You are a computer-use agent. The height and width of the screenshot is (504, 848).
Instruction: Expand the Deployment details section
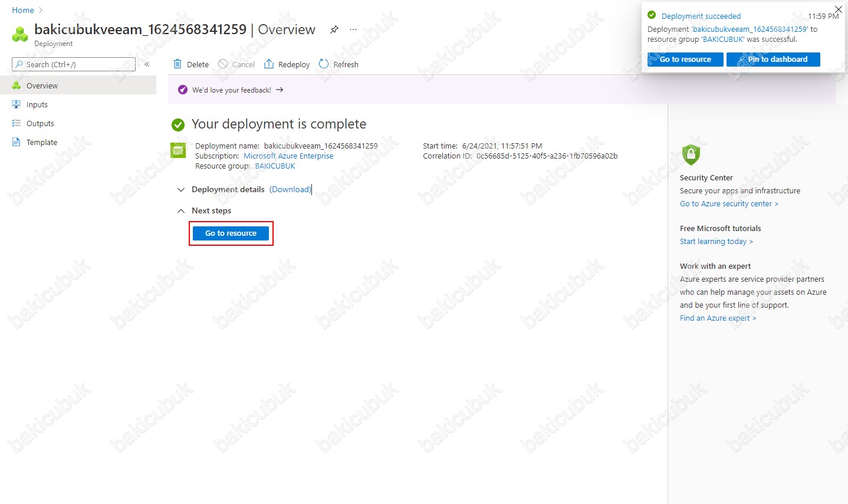(181, 189)
